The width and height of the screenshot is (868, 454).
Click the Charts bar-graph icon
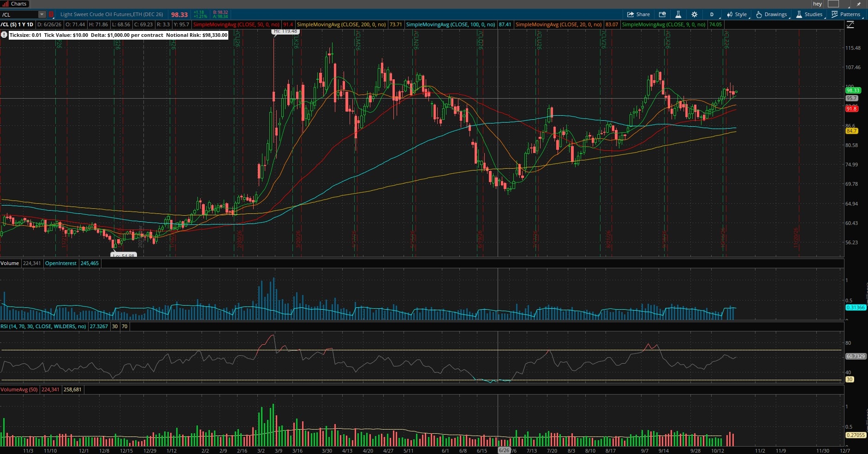[6, 4]
